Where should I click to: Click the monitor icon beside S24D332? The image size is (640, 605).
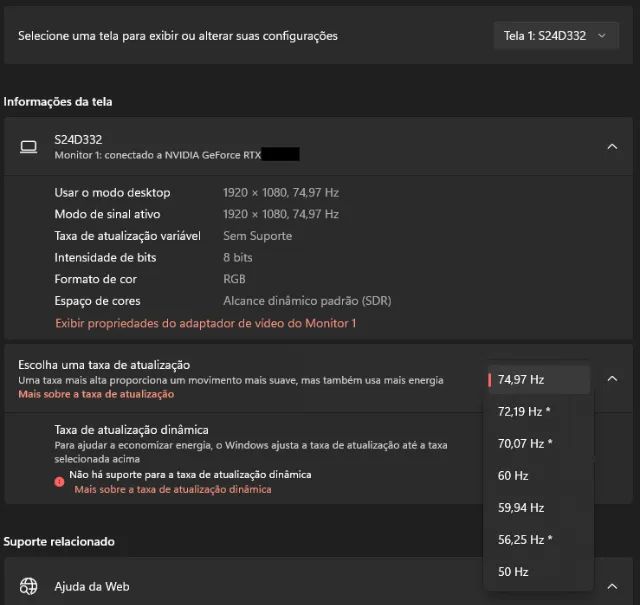coord(29,147)
